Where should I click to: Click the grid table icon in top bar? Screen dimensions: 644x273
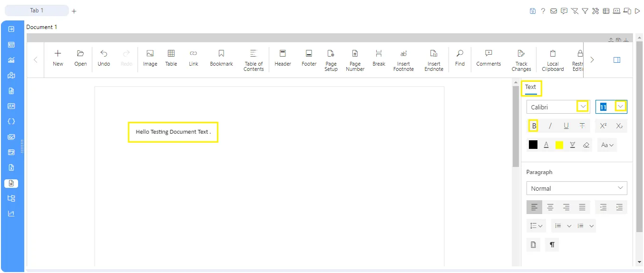[606, 11]
